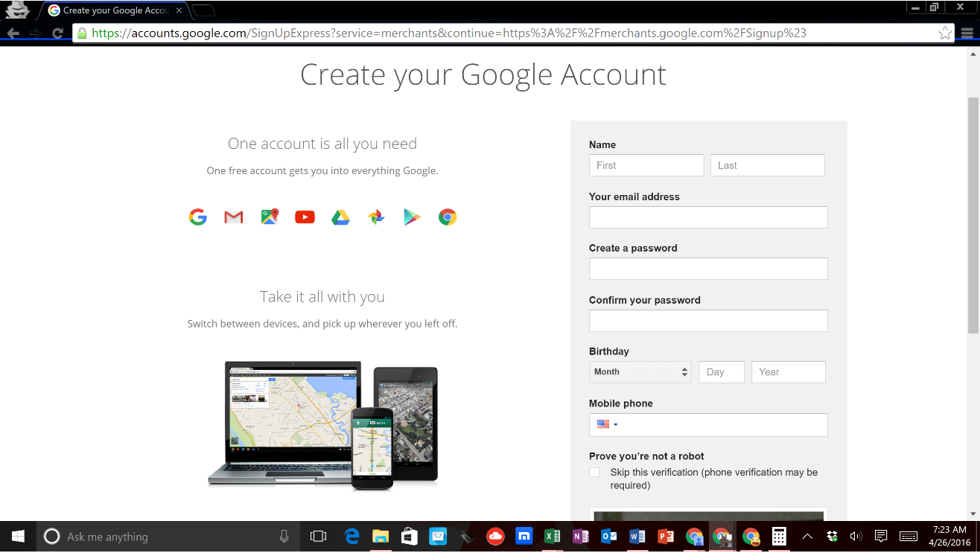980x553 pixels.
Task: Open the blue Maxthon taskbar icon
Action: tap(524, 536)
